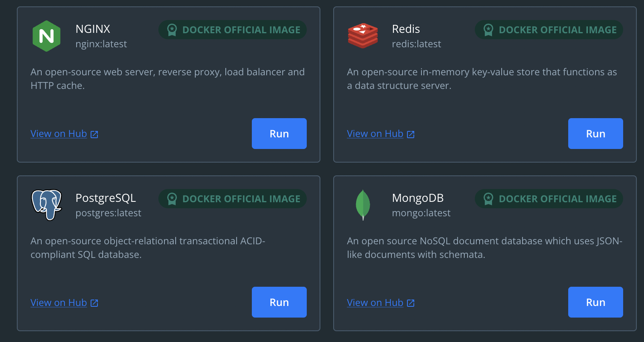Run the Redis image
Screen dimensions: 644x342
(x=595, y=133)
